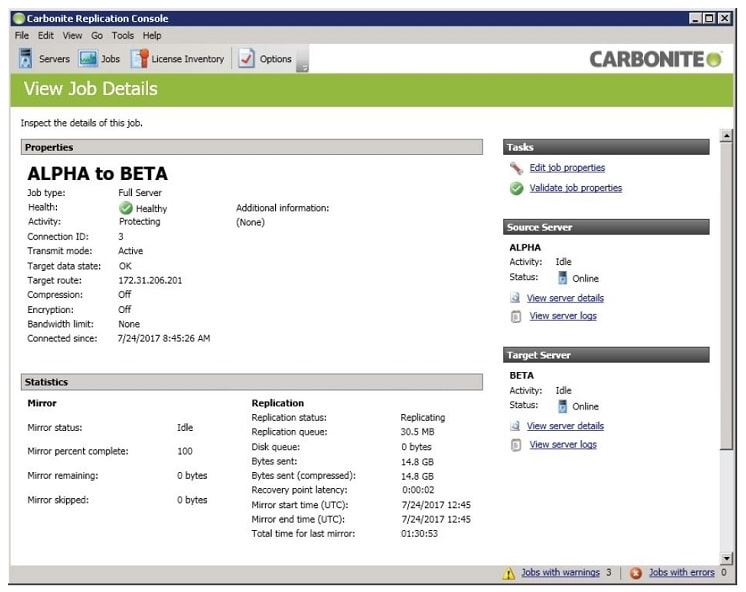Click ALPHA's server details document icon
This screenshot has width=746, height=592.
[516, 298]
